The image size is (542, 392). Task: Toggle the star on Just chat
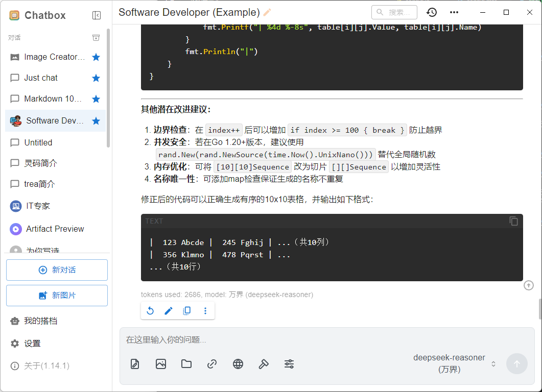tap(96, 78)
